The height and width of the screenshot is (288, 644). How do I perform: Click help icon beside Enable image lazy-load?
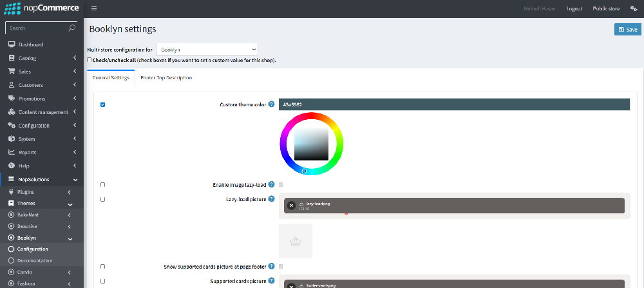click(271, 185)
